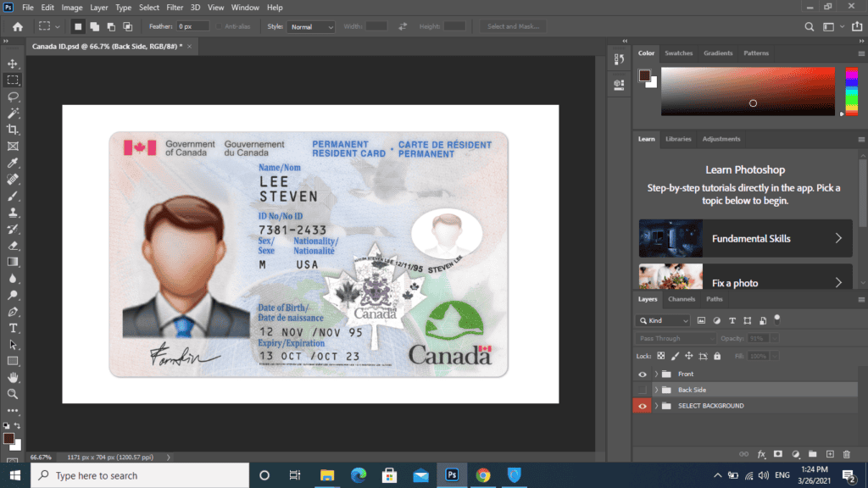Create a new group in Layers panel
Screen dimensions: 868x488
click(812, 455)
